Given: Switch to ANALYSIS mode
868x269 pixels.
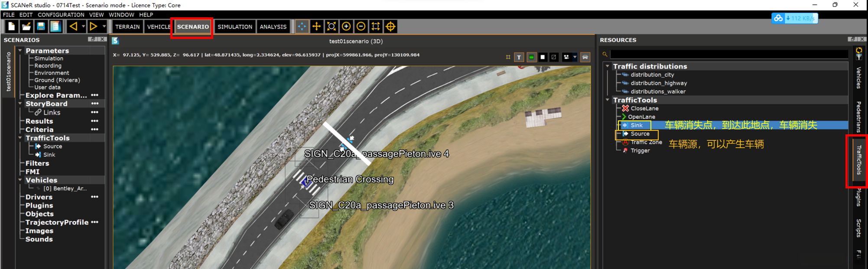Looking at the screenshot, I should pyautogui.click(x=273, y=26).
